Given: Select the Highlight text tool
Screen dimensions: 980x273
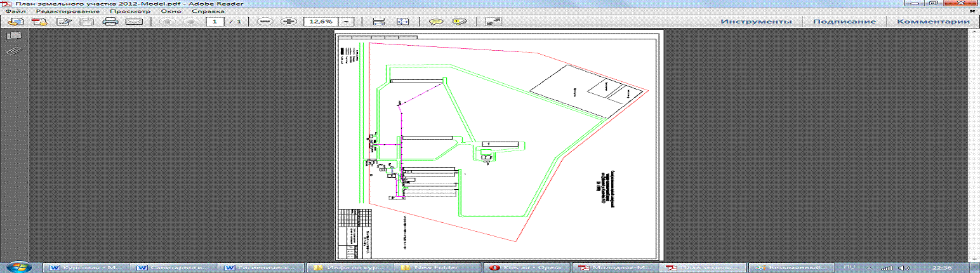Looking at the screenshot, I should point(458,22).
